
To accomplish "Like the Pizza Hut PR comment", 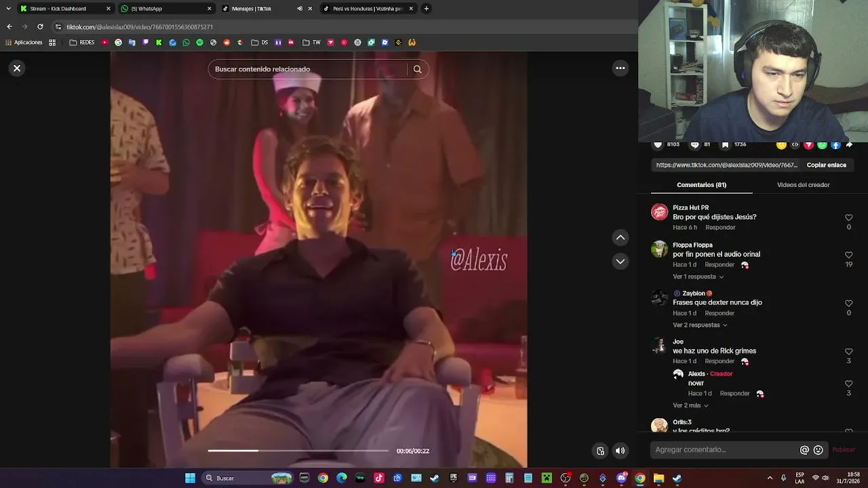I will coord(848,218).
